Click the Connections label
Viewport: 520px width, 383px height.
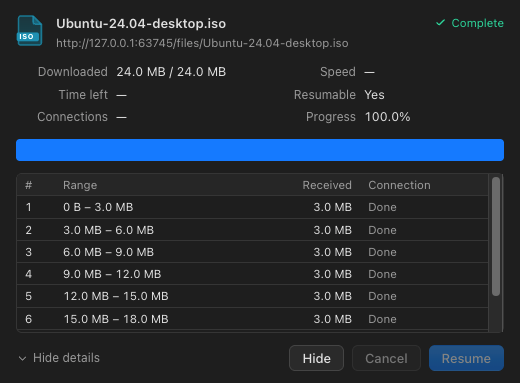click(72, 117)
